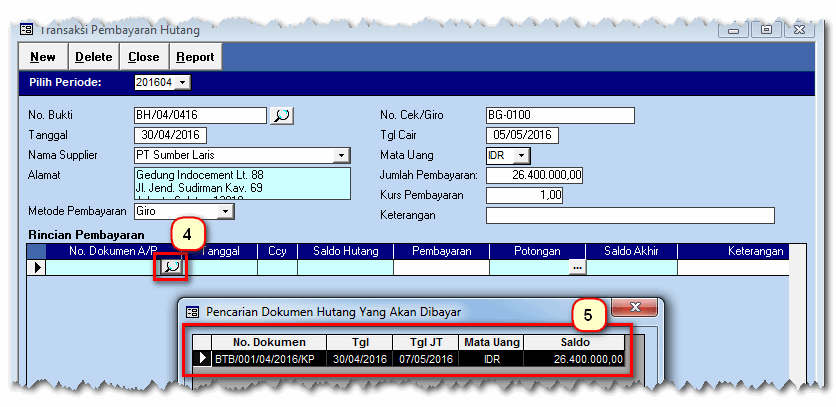
Task: Click the New toolbar button
Action: click(43, 57)
